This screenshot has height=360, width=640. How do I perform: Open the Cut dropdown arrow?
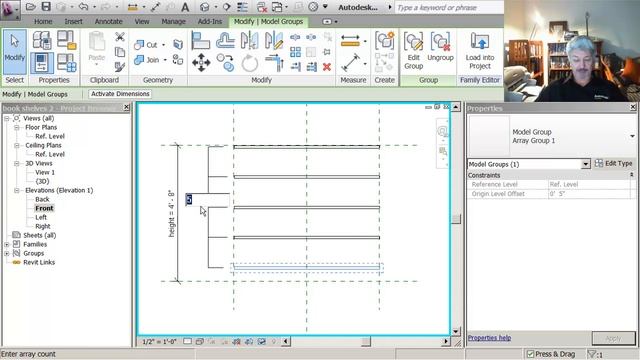[164, 45]
